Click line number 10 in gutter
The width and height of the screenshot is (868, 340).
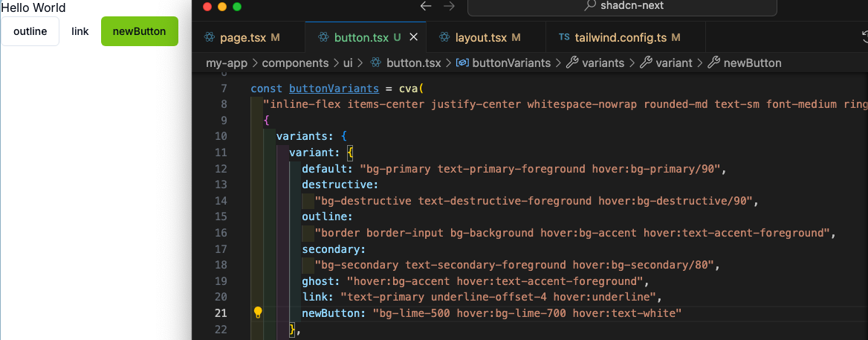click(x=221, y=136)
